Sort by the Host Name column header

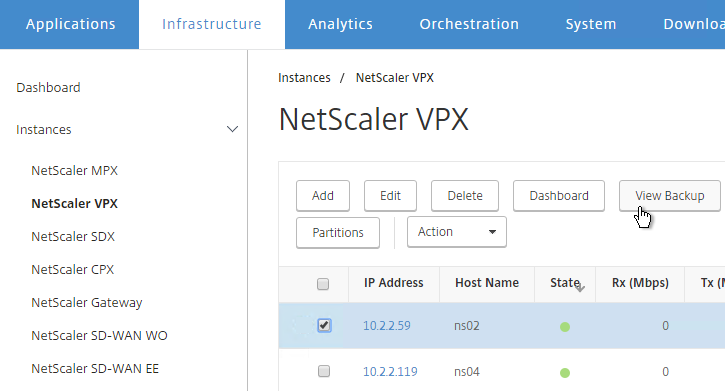click(x=487, y=283)
